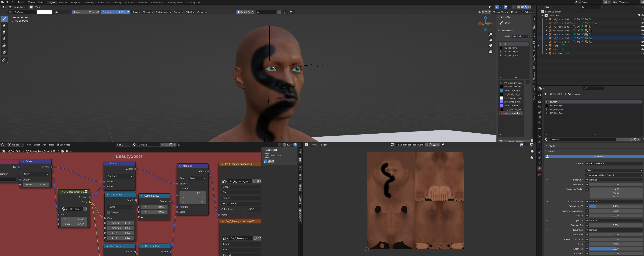Click the Use Nodes button in Surface panel

click(594, 157)
